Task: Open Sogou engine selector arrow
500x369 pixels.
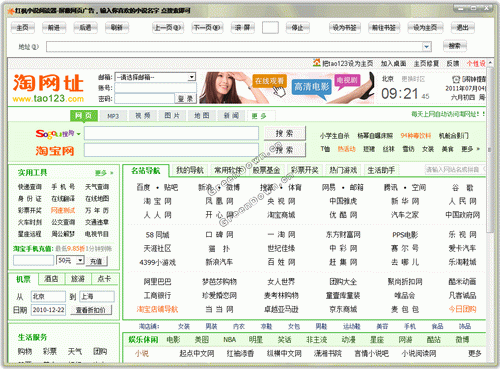Action: tap(79, 134)
